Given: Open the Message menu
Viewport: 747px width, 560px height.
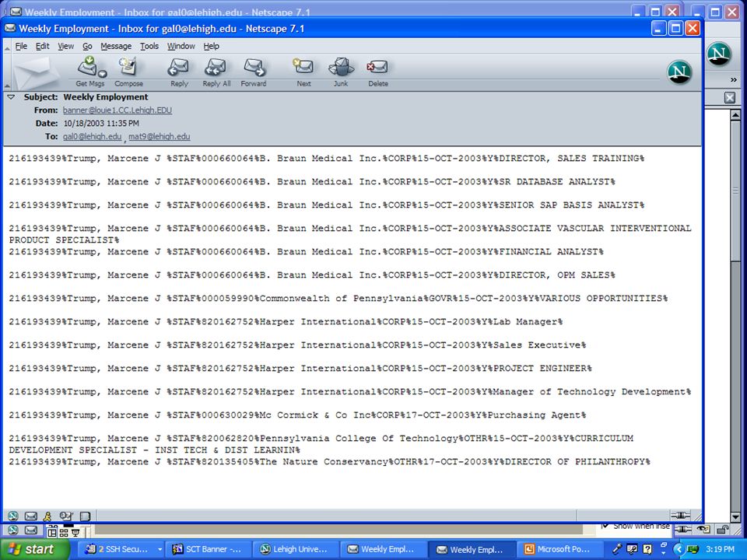Looking at the screenshot, I should (116, 46).
